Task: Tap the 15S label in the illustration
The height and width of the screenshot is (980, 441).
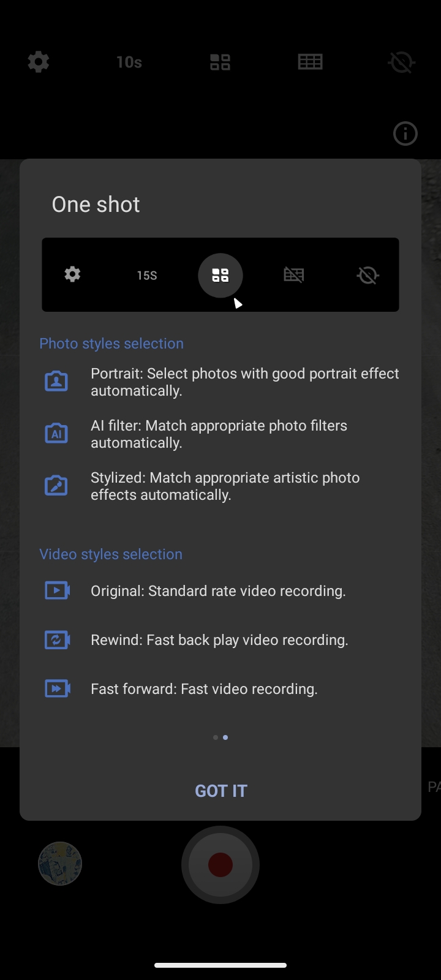Action: pyautogui.click(x=147, y=276)
